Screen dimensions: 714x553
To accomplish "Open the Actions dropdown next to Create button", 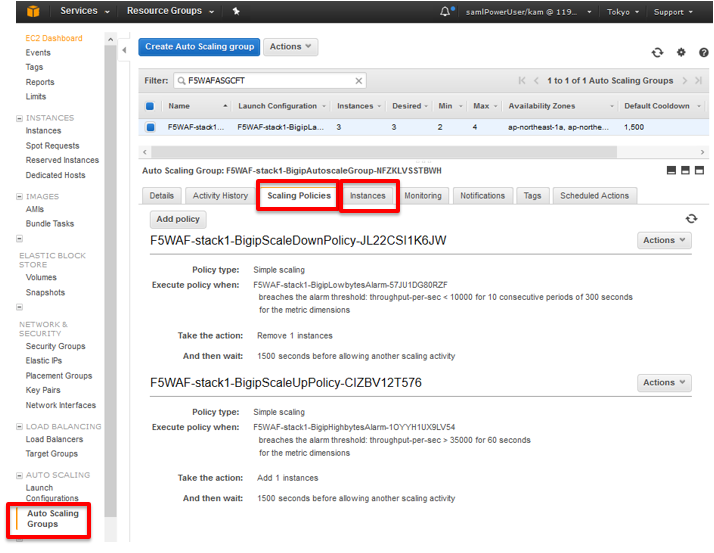I will pyautogui.click(x=291, y=47).
